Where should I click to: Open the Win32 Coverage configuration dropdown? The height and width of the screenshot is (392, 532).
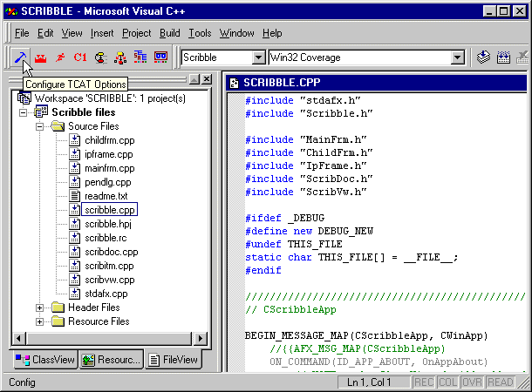click(458, 57)
